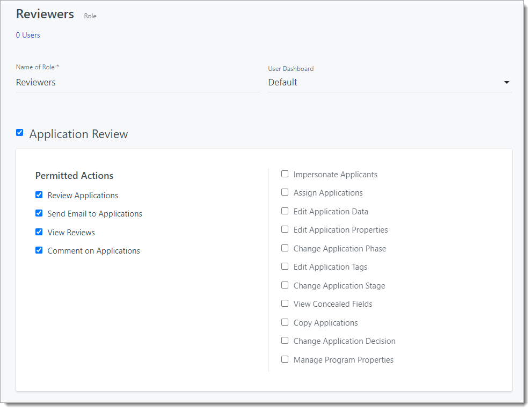Uncheck Review Applications permission
The height and width of the screenshot is (411, 532).
click(x=39, y=194)
